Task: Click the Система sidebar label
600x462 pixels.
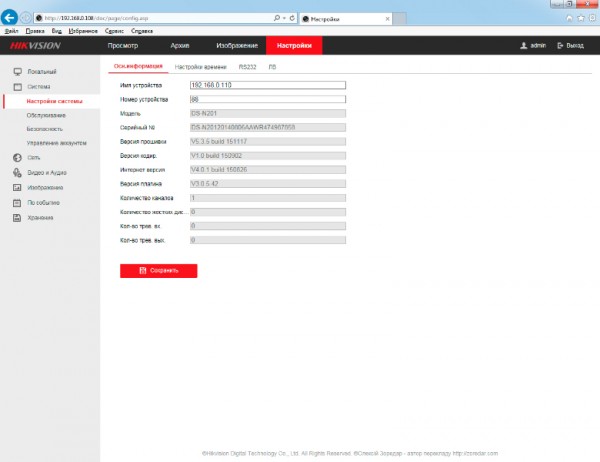Action: tap(39, 87)
